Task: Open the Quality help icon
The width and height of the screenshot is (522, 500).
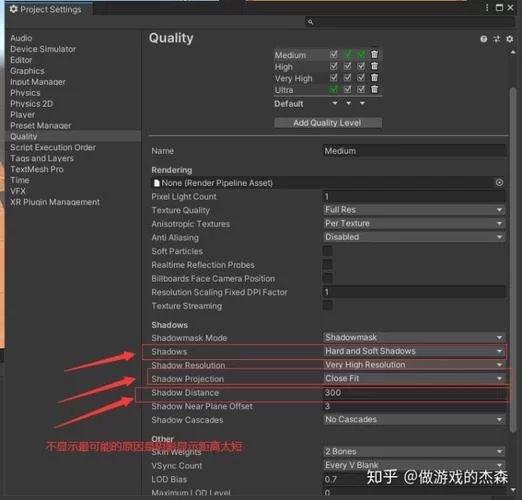Action: 483,39
